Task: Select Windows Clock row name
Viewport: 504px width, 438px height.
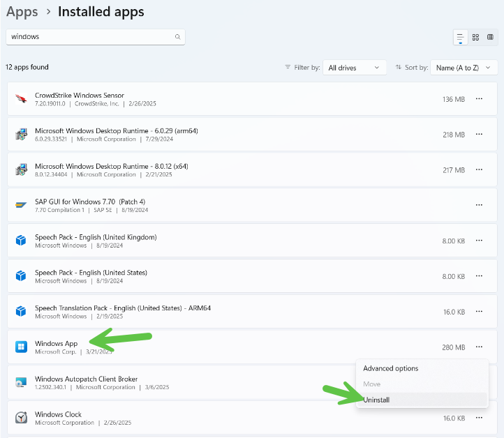Action: click(58, 414)
